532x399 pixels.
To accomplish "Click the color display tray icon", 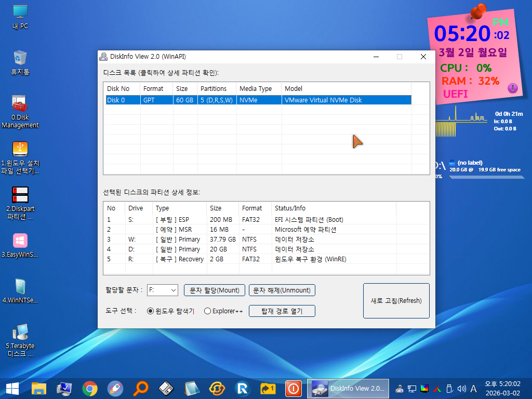I will (x=424, y=389).
